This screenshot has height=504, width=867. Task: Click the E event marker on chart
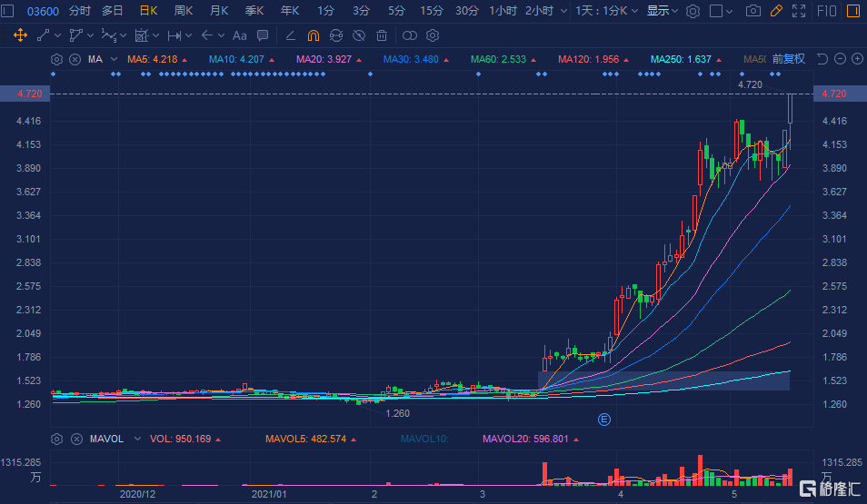pos(602,419)
